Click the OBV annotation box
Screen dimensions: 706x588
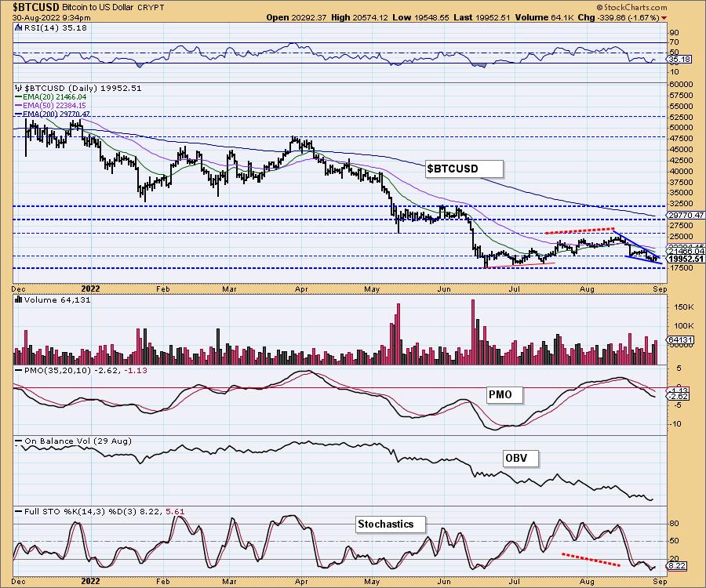tap(520, 459)
